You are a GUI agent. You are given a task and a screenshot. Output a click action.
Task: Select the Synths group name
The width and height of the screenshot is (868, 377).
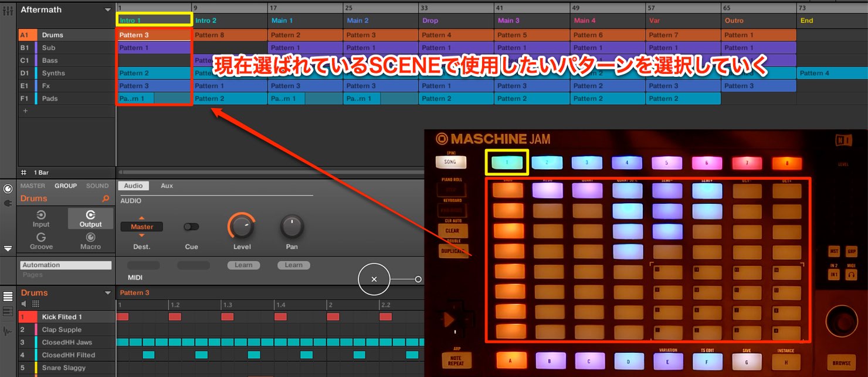pos(53,73)
